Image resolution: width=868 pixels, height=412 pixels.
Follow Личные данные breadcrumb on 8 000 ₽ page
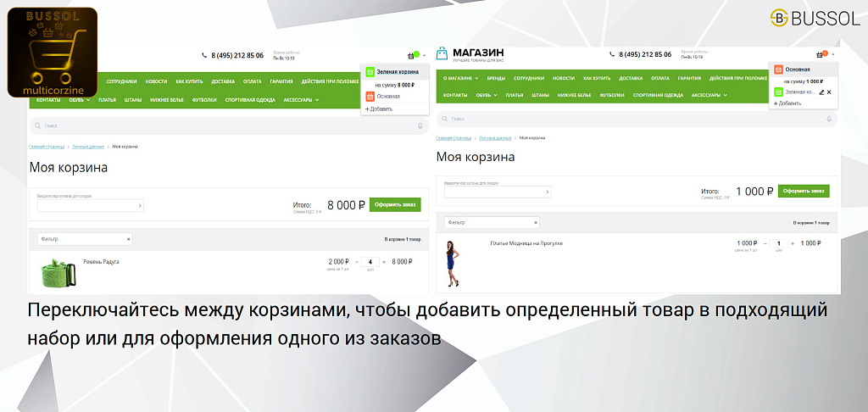click(88, 147)
